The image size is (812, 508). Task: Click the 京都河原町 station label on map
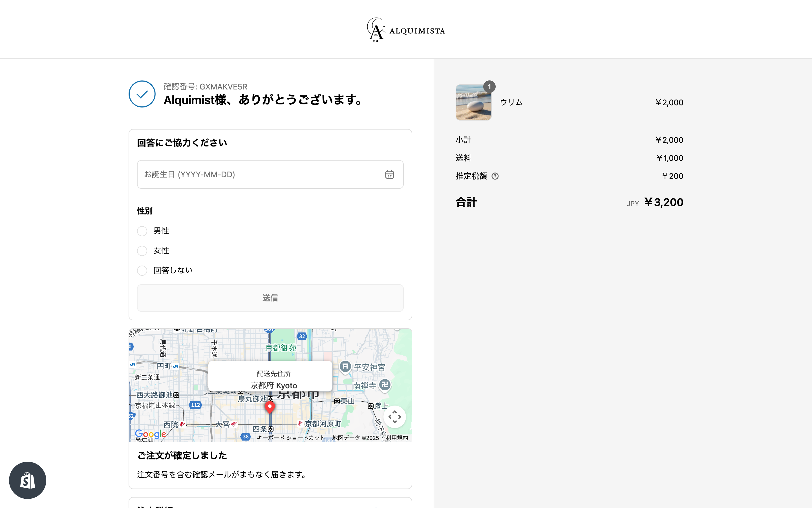click(x=323, y=424)
